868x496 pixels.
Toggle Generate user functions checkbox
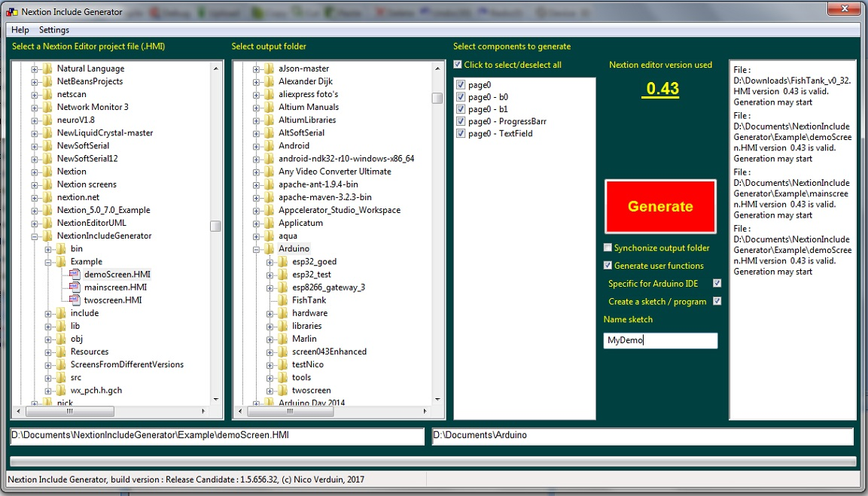(x=608, y=265)
